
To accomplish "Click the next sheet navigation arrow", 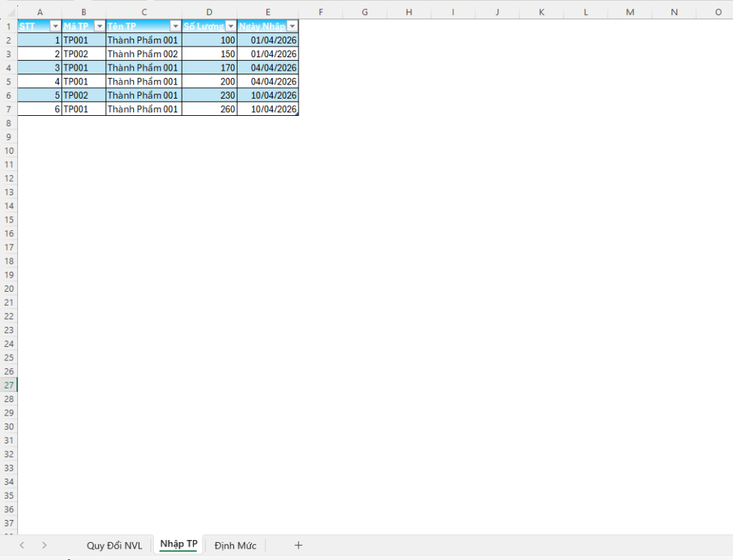I will coord(44,545).
